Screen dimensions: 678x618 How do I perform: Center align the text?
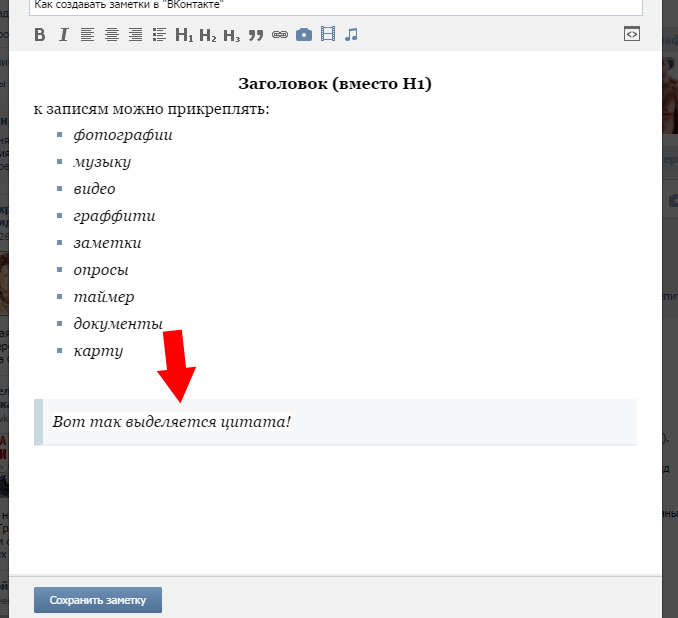click(x=112, y=35)
